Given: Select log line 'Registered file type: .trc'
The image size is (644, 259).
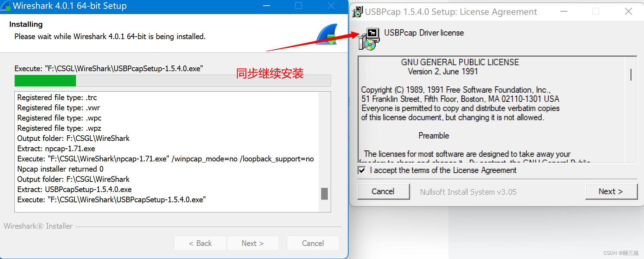Looking at the screenshot, I should pyautogui.click(x=57, y=98).
